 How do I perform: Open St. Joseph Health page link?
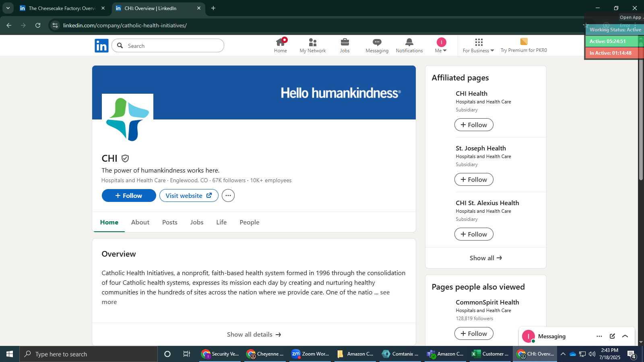click(x=481, y=148)
